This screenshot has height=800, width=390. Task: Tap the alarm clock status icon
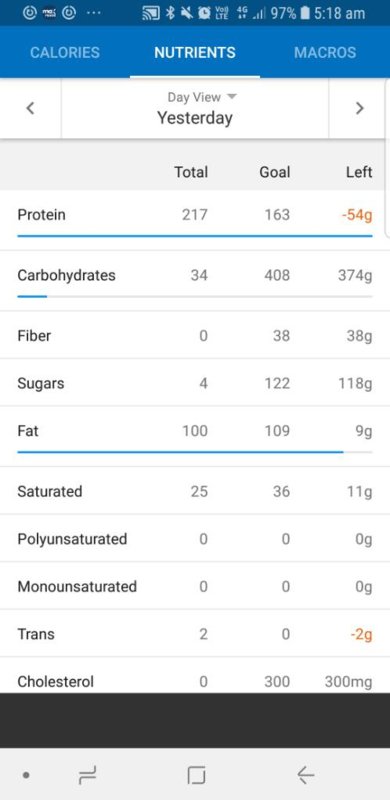204,13
